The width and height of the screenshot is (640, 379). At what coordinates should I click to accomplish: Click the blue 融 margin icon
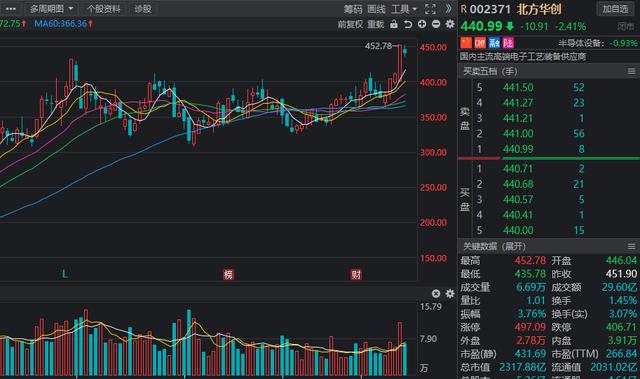[x=494, y=42]
